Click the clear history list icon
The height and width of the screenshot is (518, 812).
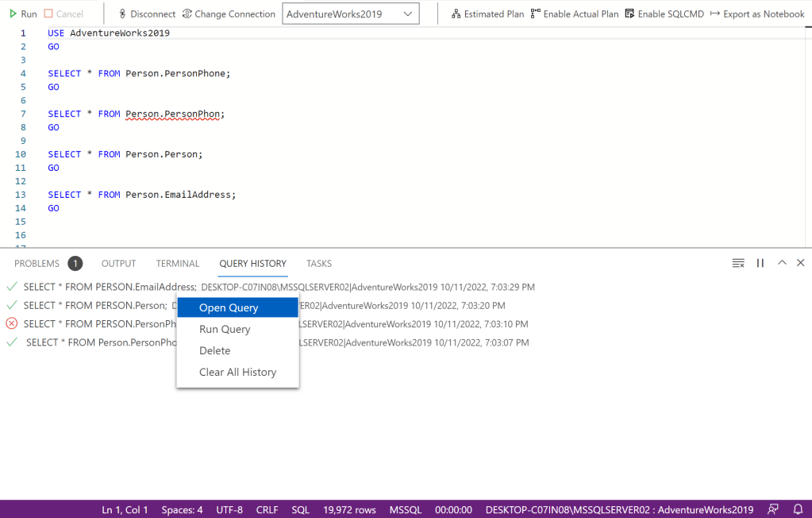pos(738,263)
